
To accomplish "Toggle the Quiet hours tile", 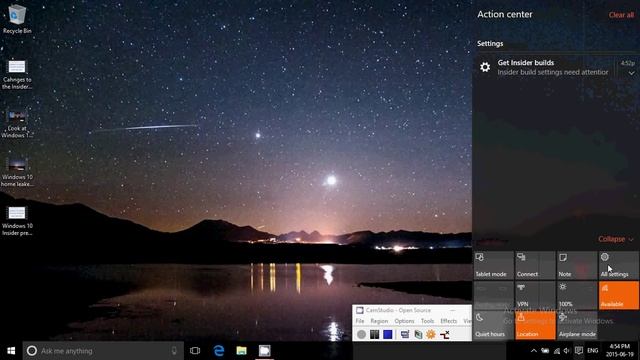I will point(493,325).
